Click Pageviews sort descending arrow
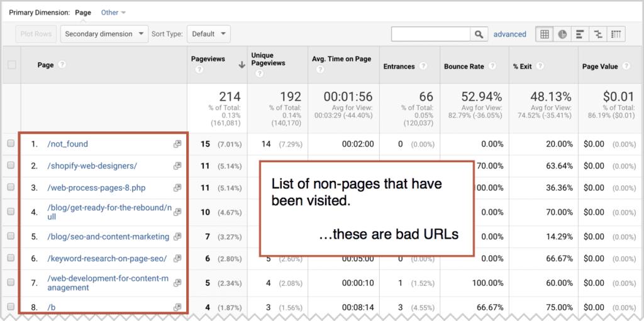The width and height of the screenshot is (644, 321). pyautogui.click(x=242, y=65)
